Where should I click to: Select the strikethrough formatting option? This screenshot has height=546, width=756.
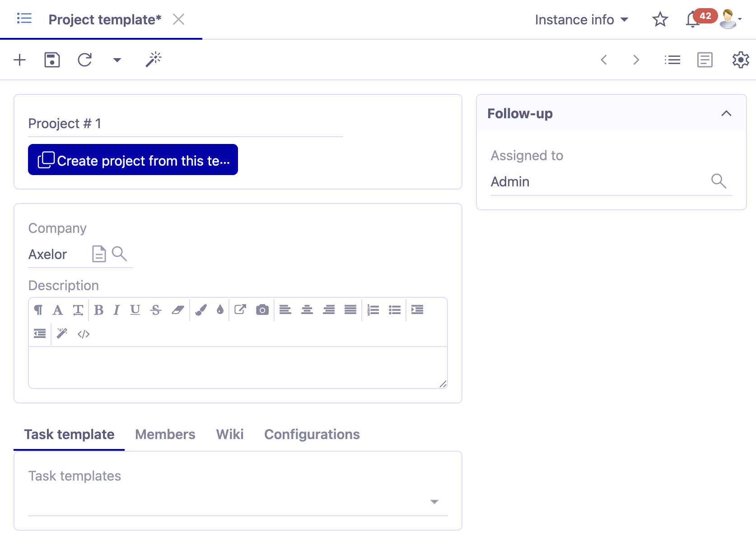pos(155,310)
